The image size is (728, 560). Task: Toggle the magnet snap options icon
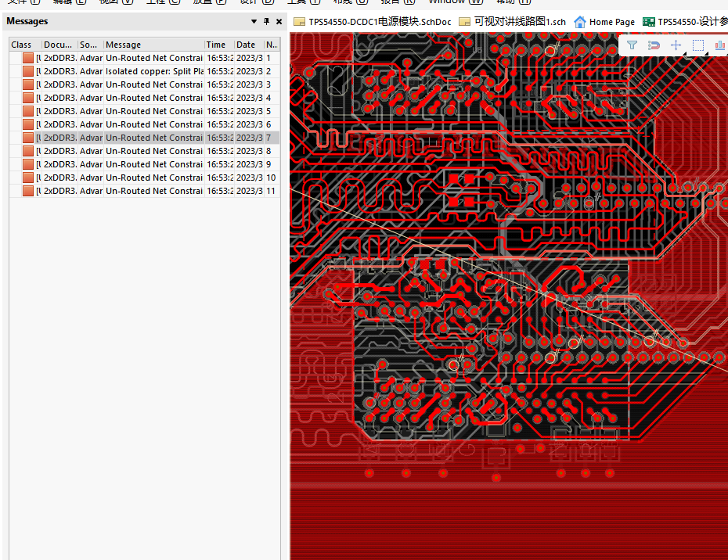(654, 45)
